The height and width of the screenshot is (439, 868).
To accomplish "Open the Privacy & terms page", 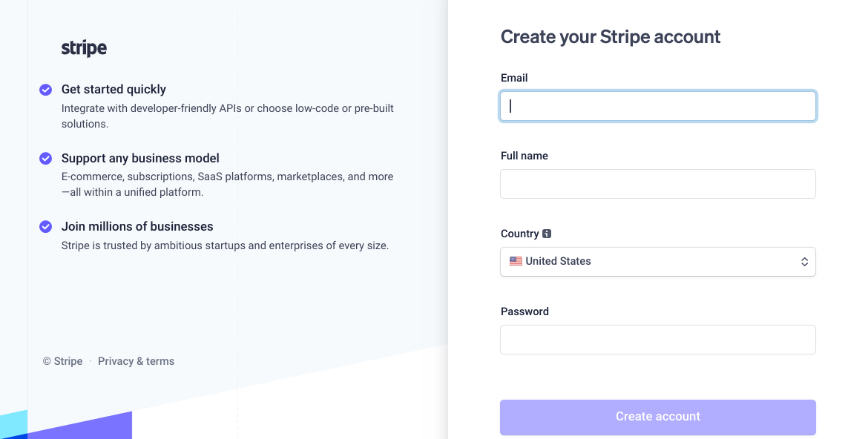I will [x=136, y=361].
